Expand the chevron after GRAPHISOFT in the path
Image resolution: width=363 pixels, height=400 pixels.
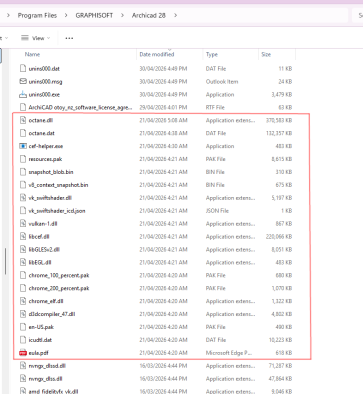tap(122, 15)
